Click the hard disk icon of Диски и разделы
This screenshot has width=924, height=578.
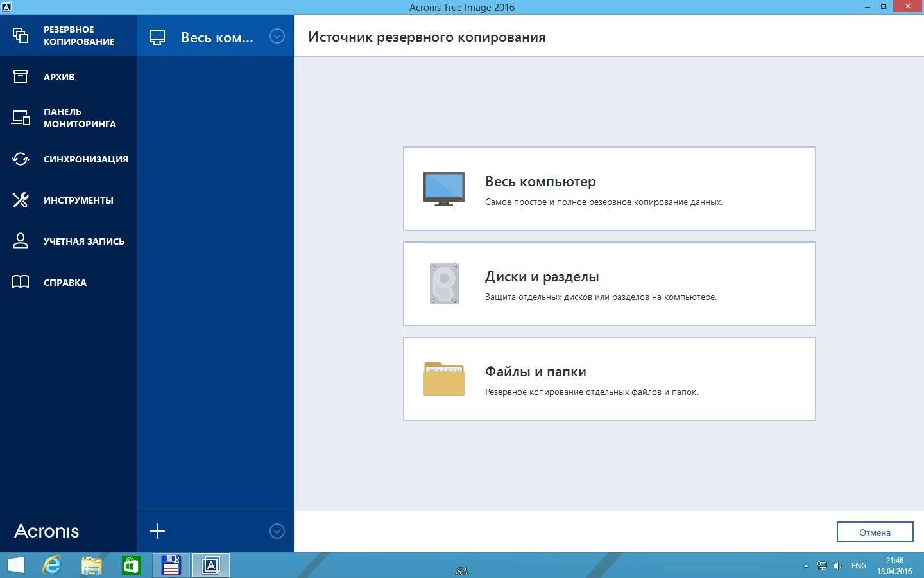click(x=444, y=284)
